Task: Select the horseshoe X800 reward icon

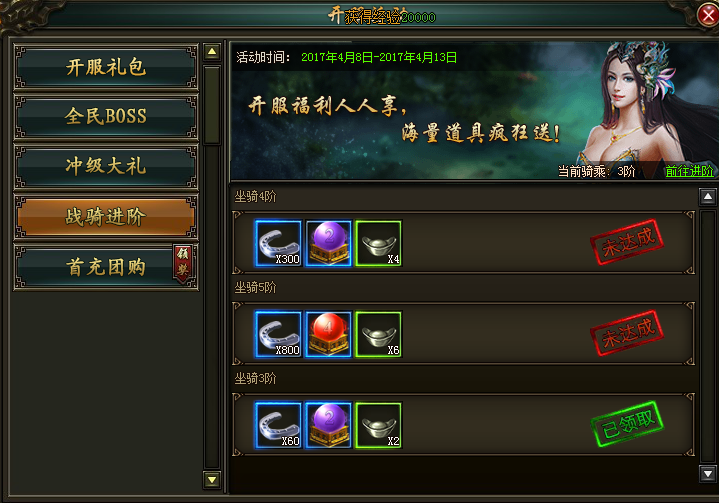Action: pyautogui.click(x=278, y=334)
